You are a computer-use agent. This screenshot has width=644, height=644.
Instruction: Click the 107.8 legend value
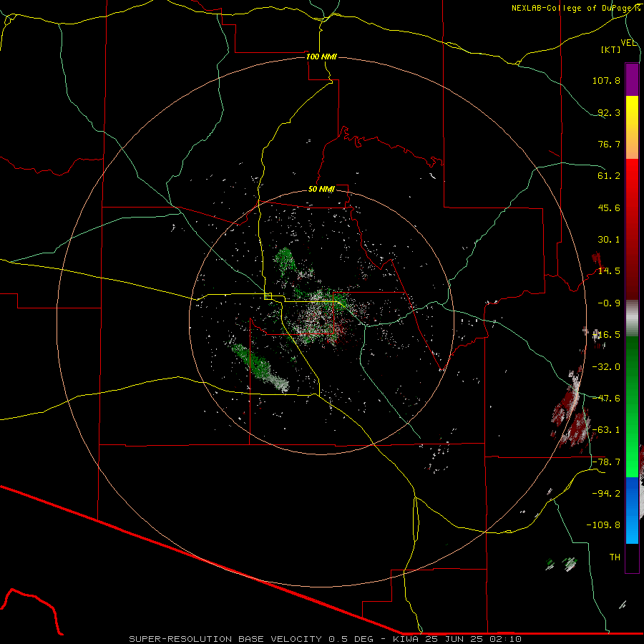point(606,80)
